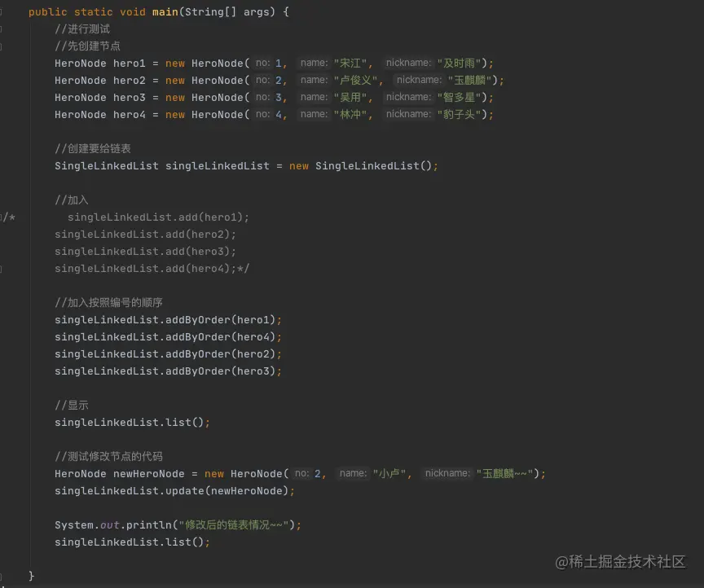This screenshot has width=704, height=588.
Task: Click the string "卢俊义"
Action: tap(355, 81)
